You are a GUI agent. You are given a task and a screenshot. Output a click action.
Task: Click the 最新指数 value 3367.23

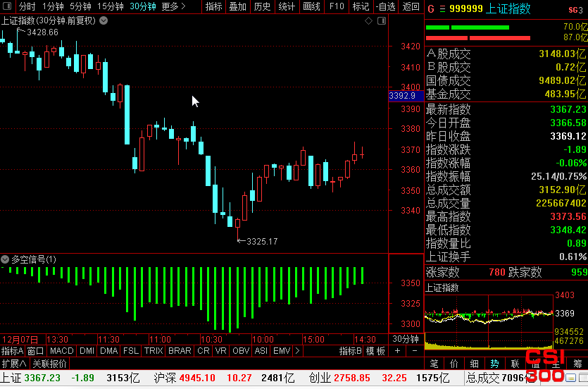point(568,109)
